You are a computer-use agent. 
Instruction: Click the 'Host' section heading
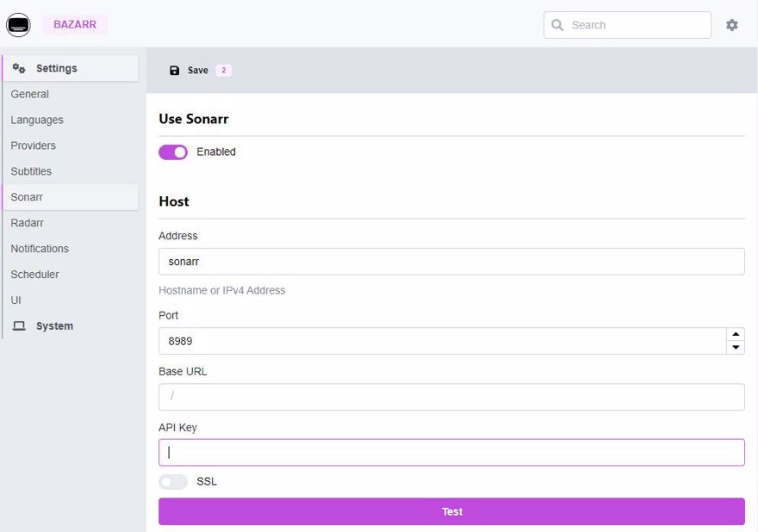pyautogui.click(x=174, y=201)
